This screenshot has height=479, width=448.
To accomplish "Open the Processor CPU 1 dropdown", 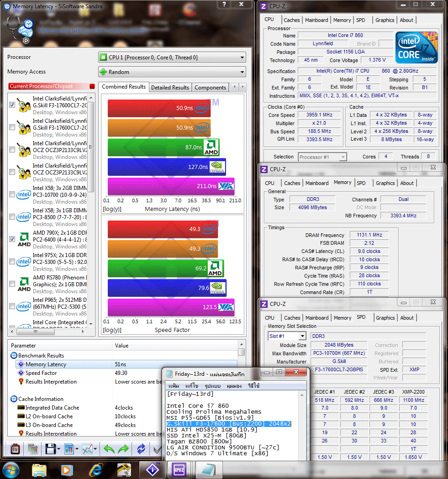I will [172, 57].
